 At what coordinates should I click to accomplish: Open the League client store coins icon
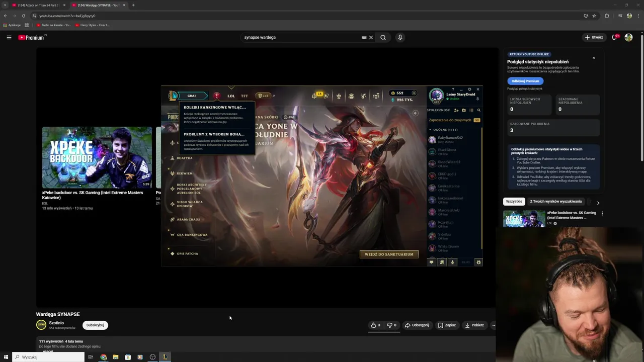376,96
